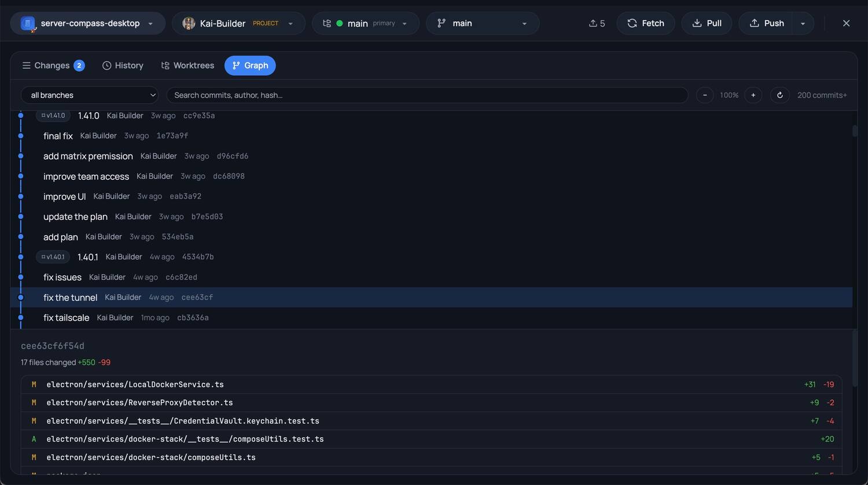868x485 pixels.
Task: Click the Push button
Action: [x=767, y=23]
